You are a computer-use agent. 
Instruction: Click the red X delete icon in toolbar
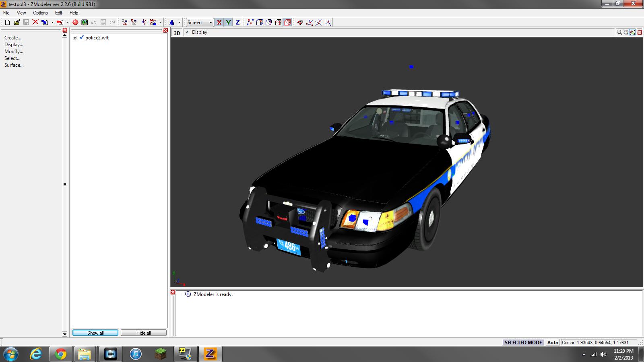[35, 23]
